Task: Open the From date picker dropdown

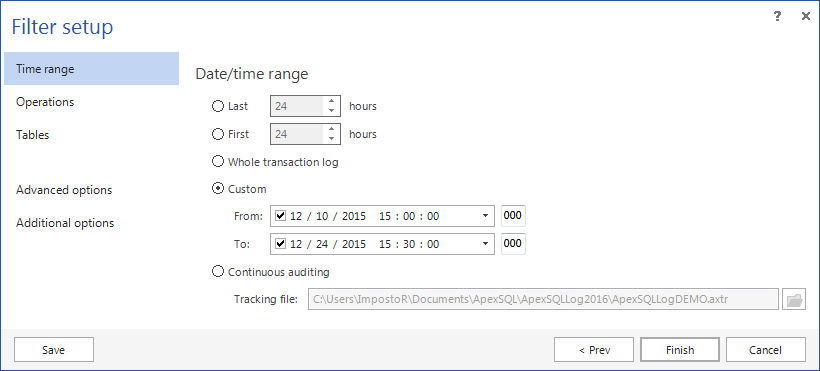Action: point(485,216)
